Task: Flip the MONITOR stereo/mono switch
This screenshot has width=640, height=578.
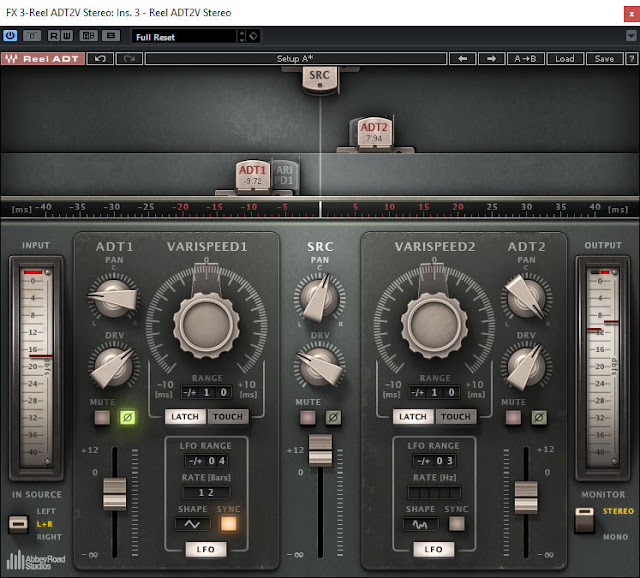Action: click(x=584, y=520)
